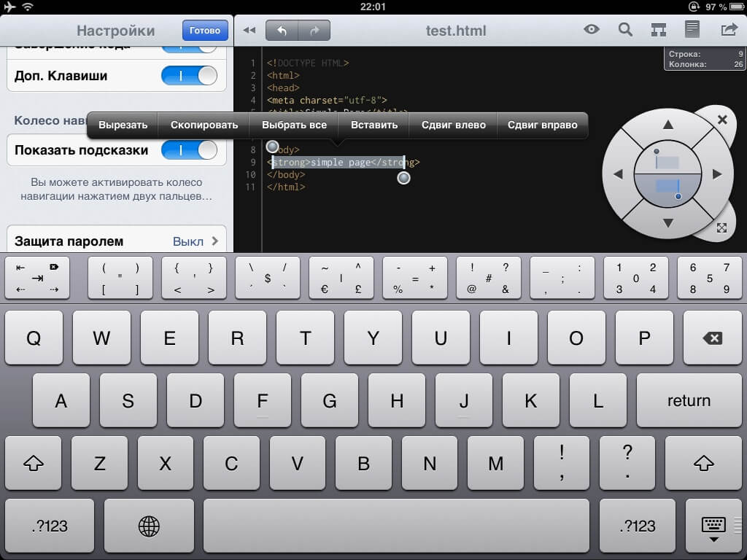This screenshot has height=560, width=747.
Task: Choose Выбрать все from the popup menu
Action: coord(294,125)
